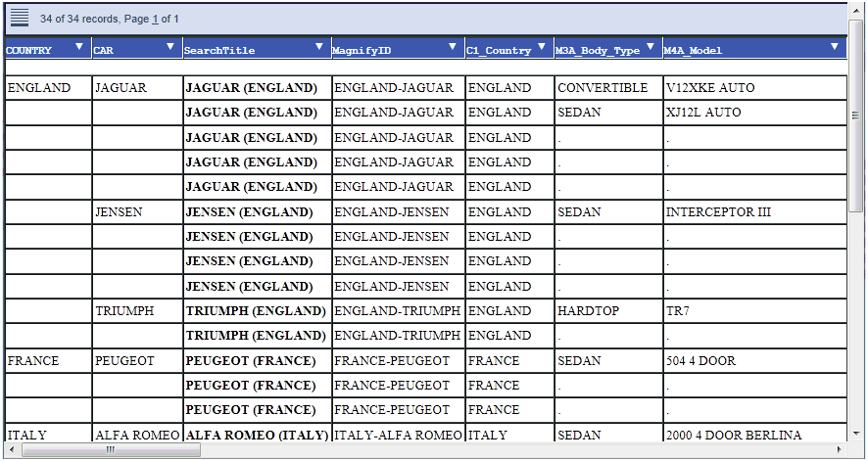Expand the SearchTitle column dropdown arrow
868x461 pixels.
[x=318, y=47]
